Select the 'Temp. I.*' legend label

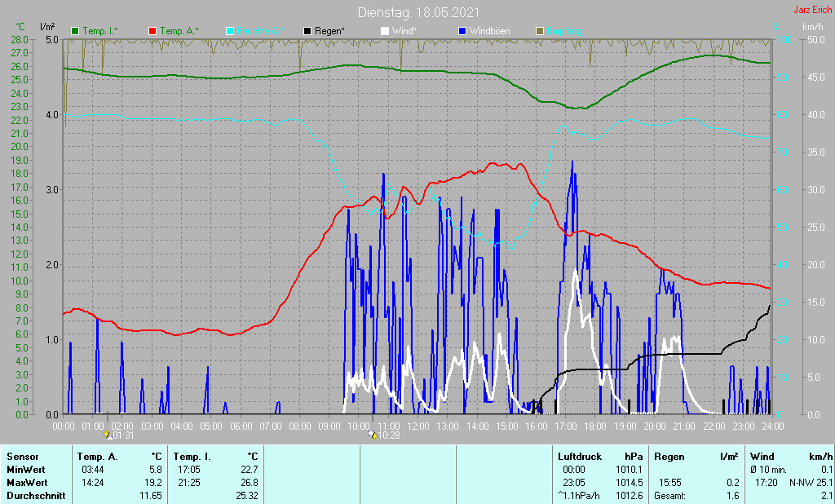[100, 31]
